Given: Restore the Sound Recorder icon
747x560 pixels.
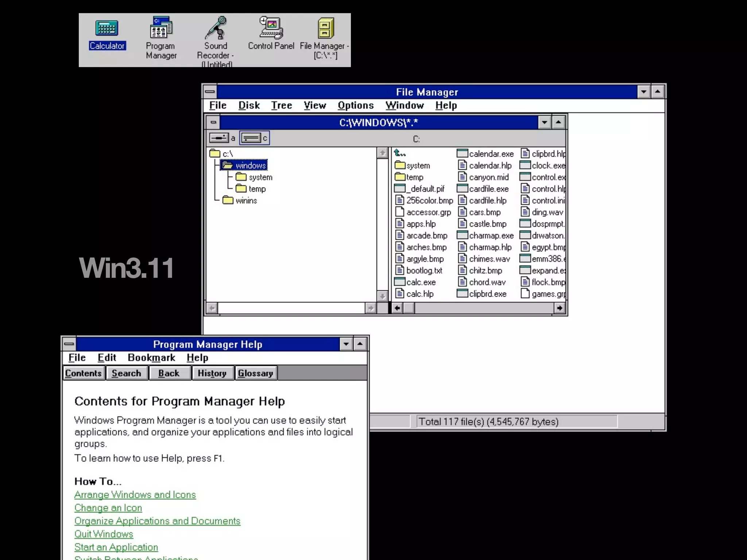Looking at the screenshot, I should [216, 42].
